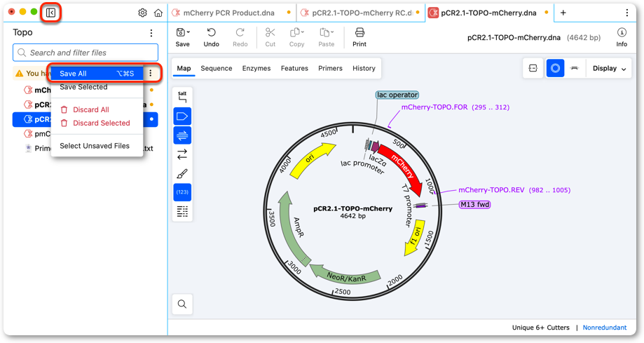Screen dimensions: 644x343
Task: Open the color brush tool
Action: point(182,173)
